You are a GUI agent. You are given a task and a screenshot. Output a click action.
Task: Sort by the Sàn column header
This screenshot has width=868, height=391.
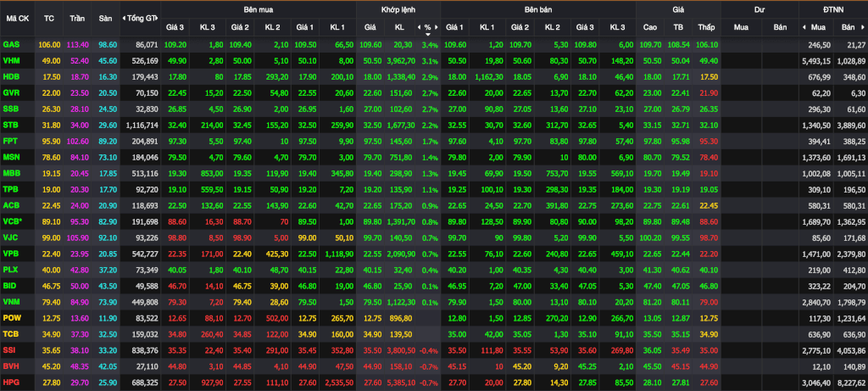(105, 19)
